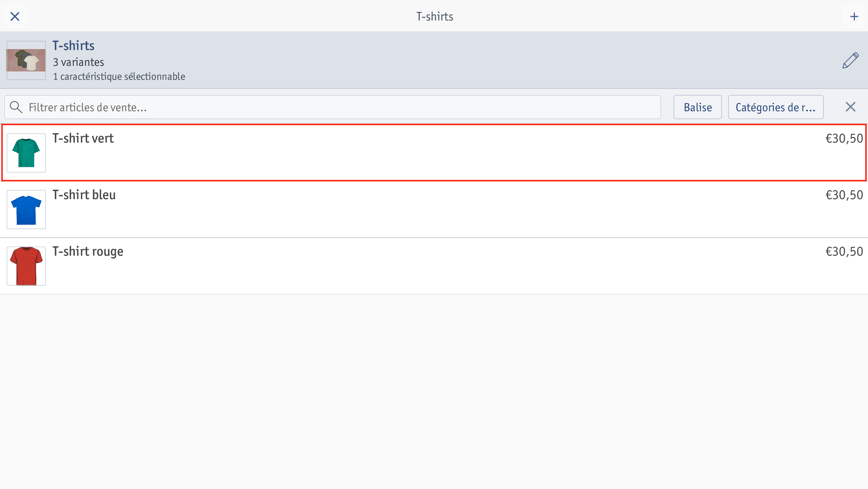The width and height of the screenshot is (868, 489).
Task: Add a new variant with the plus icon
Action: (854, 16)
